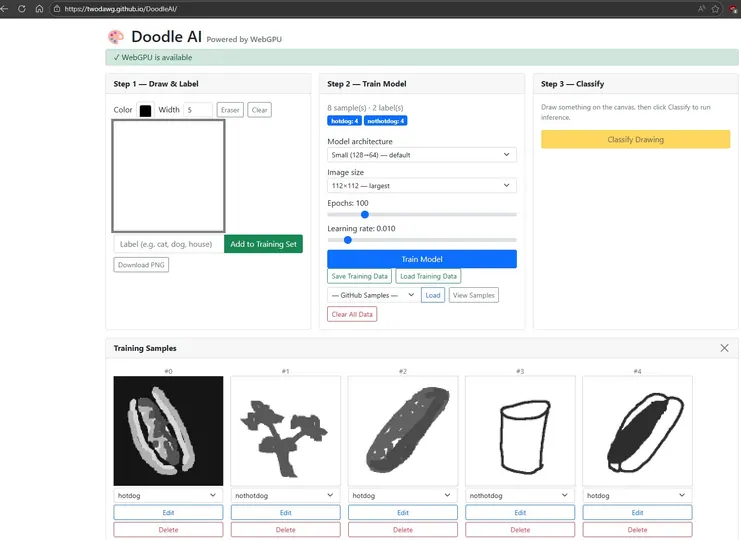Image resolution: width=741 pixels, height=540 pixels.
Task: Click Delete button under sample #4
Action: pyautogui.click(x=637, y=530)
